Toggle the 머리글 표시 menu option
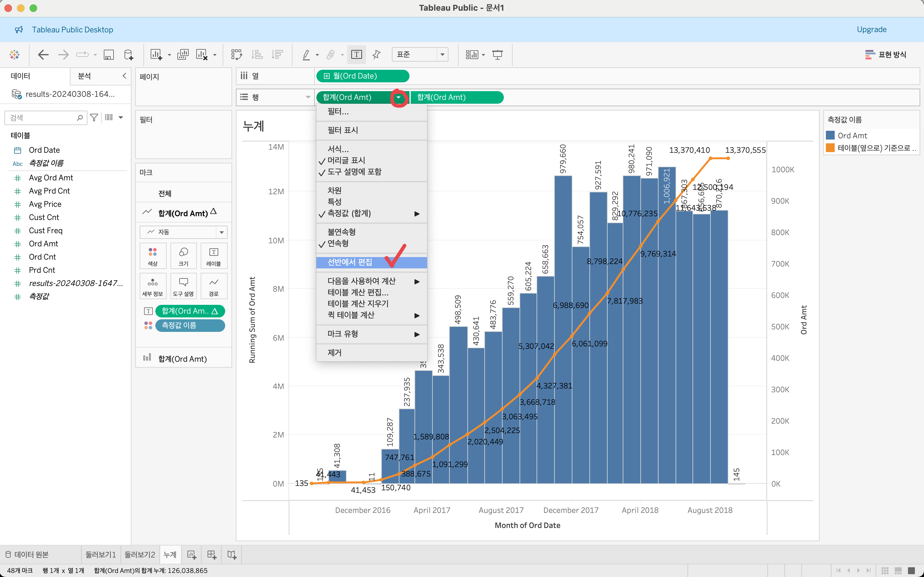 [x=346, y=160]
